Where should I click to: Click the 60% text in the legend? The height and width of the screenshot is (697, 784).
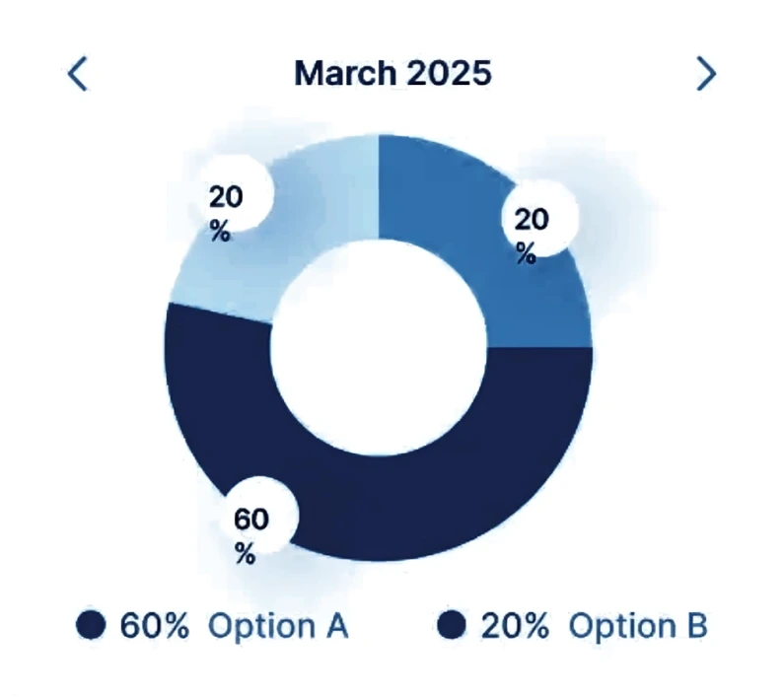pyautogui.click(x=154, y=625)
